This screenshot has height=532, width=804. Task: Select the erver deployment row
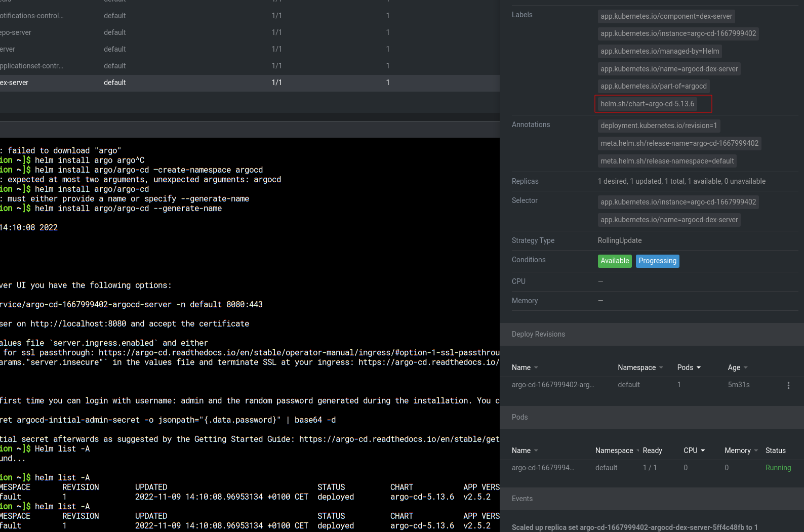tap(250, 49)
